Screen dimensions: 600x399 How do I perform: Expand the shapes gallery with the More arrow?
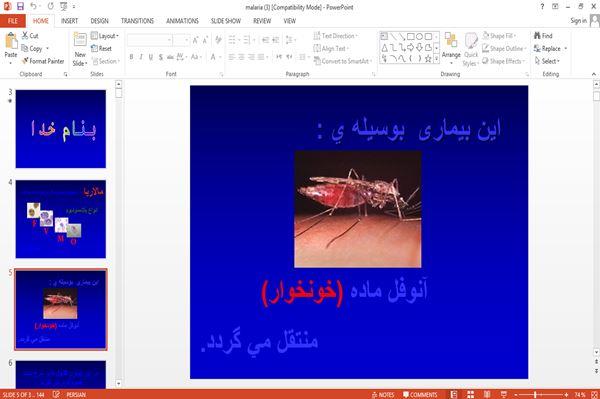click(436, 59)
